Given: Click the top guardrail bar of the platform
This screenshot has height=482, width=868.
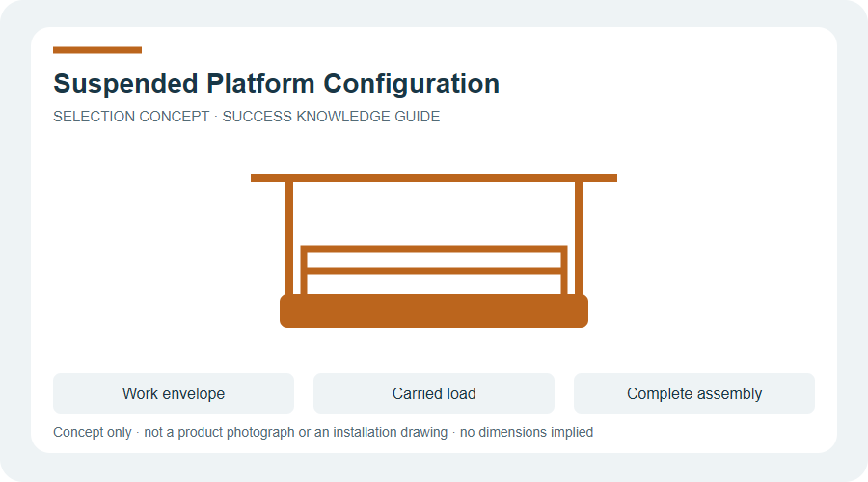Looking at the screenshot, I should tap(434, 249).
